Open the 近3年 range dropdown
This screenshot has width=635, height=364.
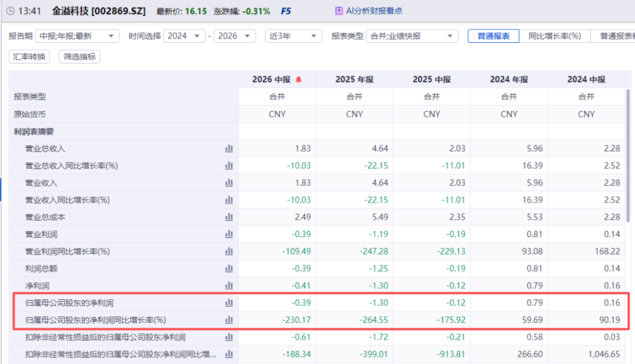[x=294, y=36]
